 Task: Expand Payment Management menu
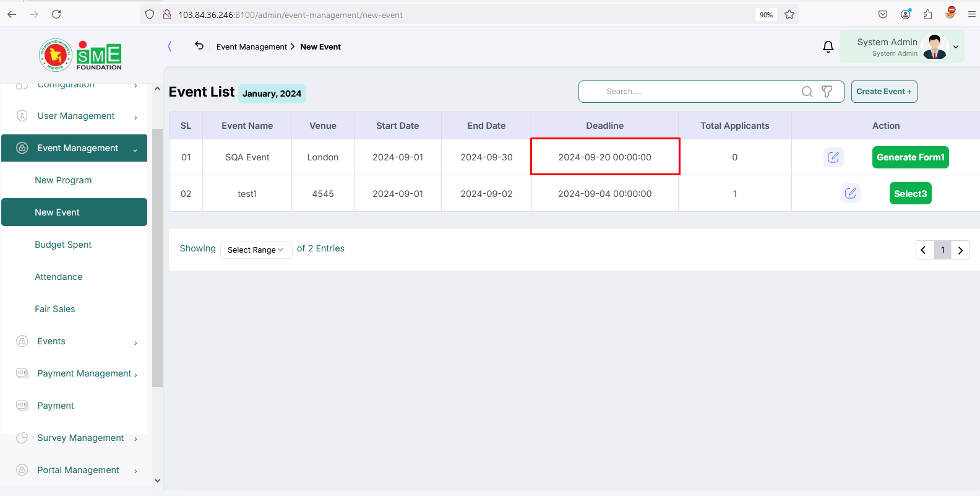tap(74, 373)
